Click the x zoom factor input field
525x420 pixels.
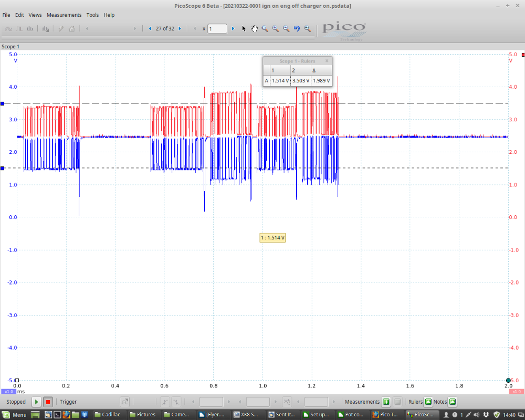[217, 29]
